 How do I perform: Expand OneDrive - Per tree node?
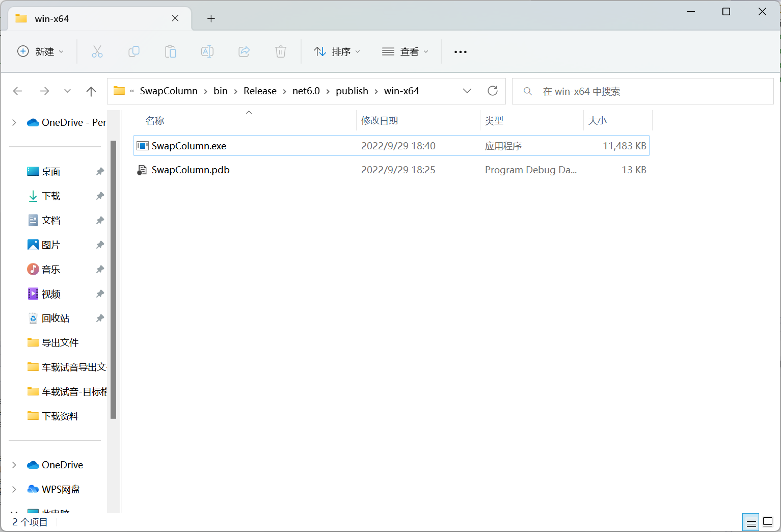click(x=14, y=122)
